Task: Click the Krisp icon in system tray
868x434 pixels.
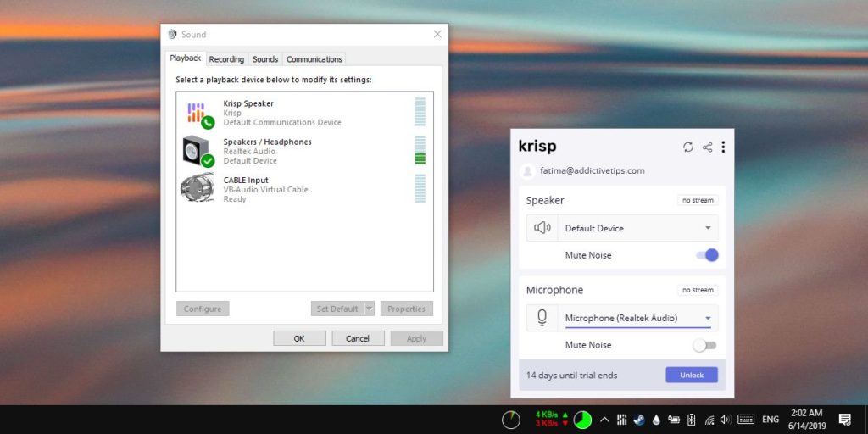Action: pyautogui.click(x=621, y=419)
